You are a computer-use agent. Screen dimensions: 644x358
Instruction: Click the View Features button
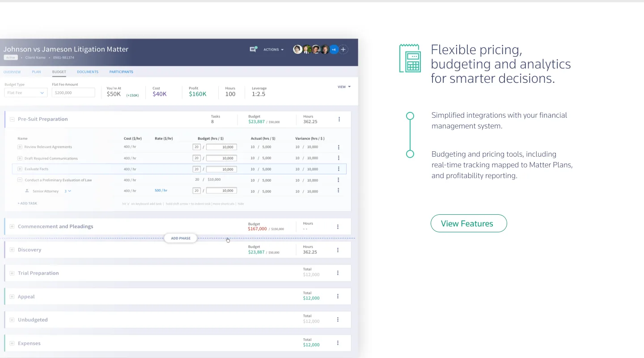coord(469,223)
